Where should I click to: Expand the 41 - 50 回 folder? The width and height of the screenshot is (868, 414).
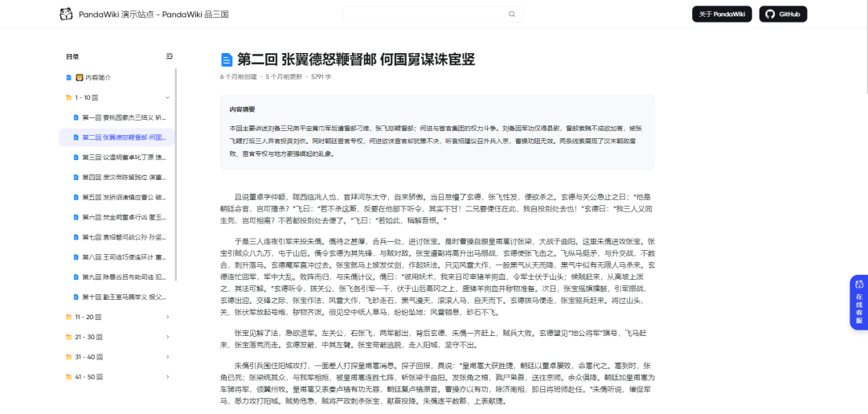pos(167,376)
